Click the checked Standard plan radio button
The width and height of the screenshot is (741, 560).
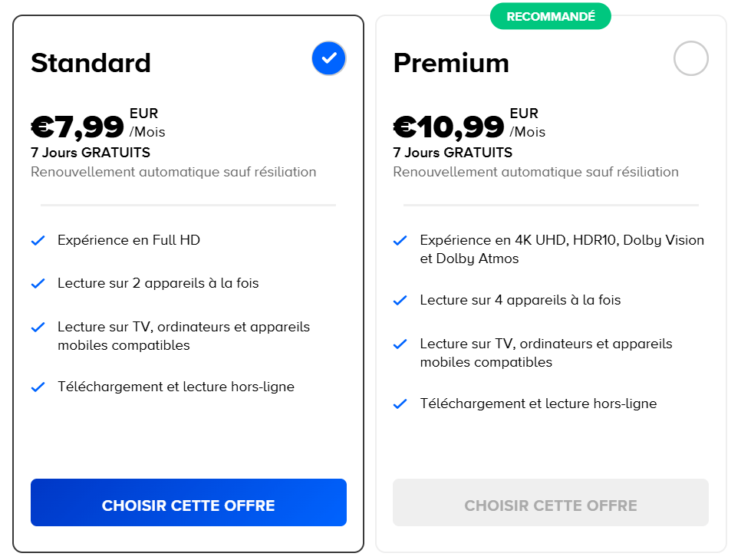click(x=329, y=58)
